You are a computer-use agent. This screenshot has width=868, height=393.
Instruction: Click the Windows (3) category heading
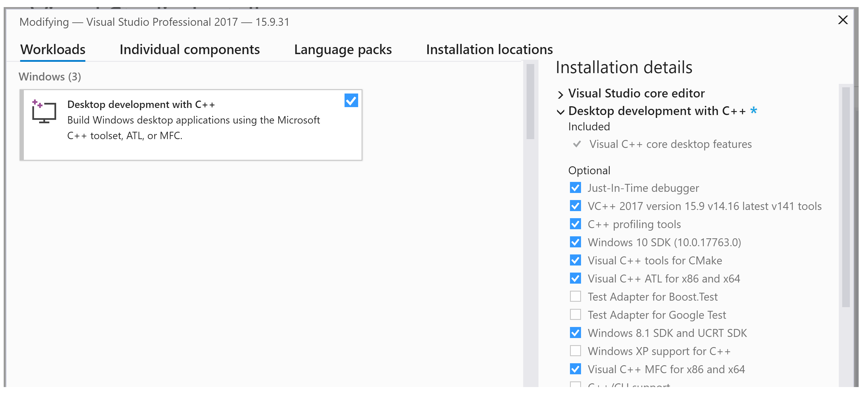(50, 77)
